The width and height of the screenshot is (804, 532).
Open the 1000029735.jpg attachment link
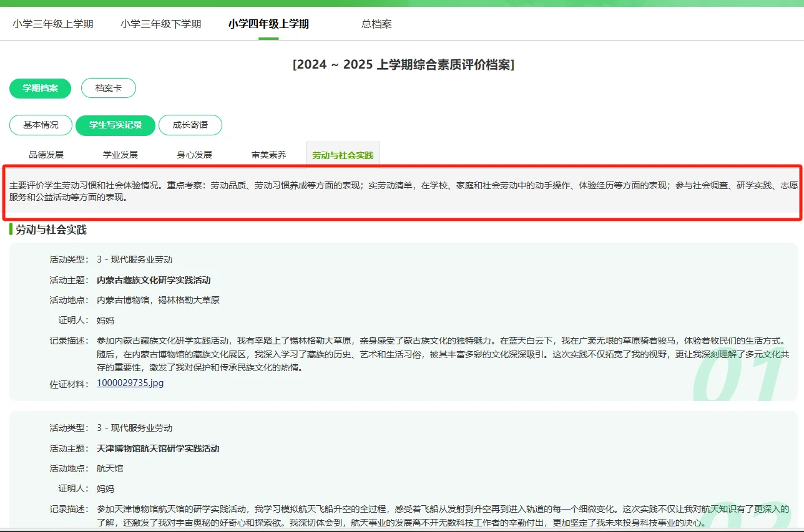tap(130, 384)
